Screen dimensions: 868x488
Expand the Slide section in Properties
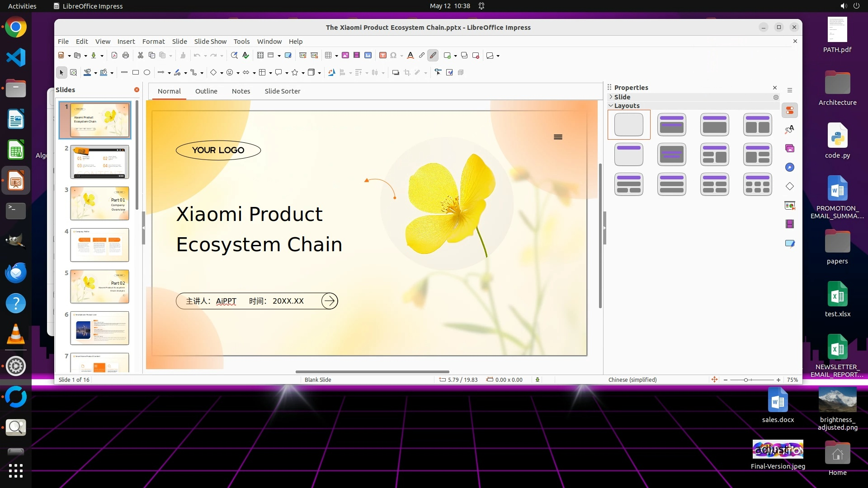(x=611, y=97)
